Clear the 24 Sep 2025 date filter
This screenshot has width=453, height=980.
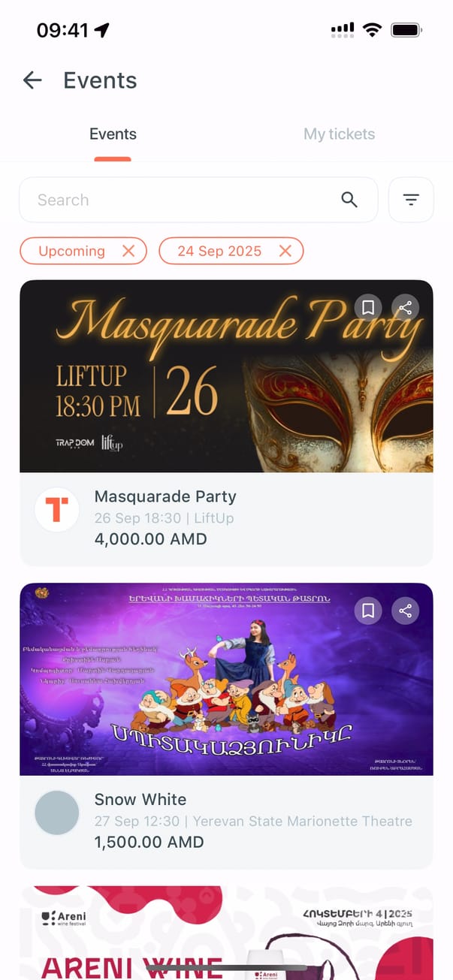click(x=285, y=251)
